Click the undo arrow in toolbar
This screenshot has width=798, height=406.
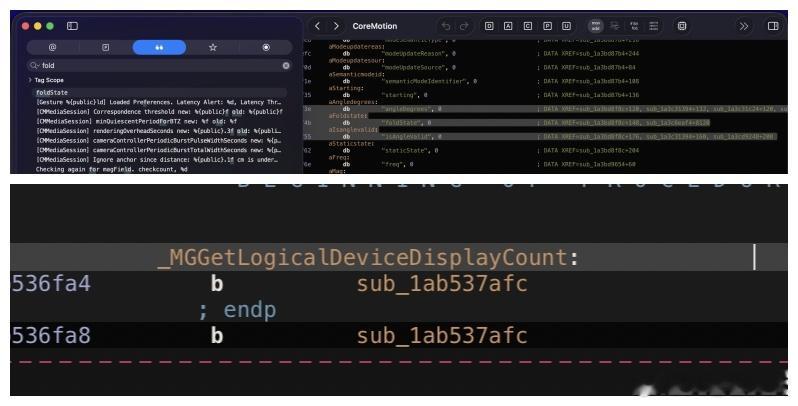[446, 26]
